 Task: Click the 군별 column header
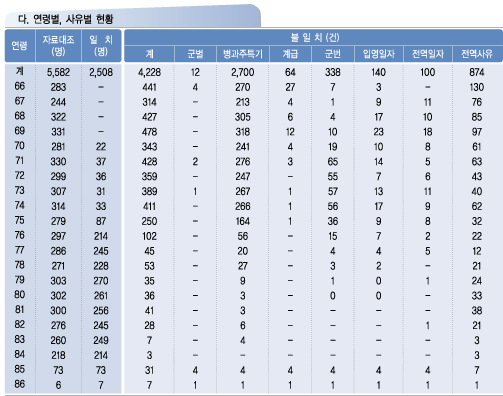point(195,54)
